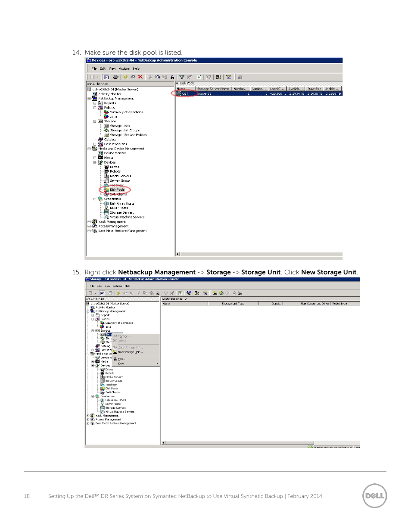Sort by Raw Size column header
Screen dimensions: 411x532
314,89
